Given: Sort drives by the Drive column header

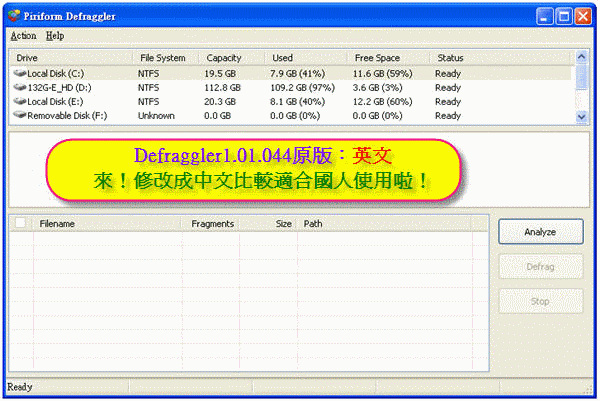Looking at the screenshot, I should [x=70, y=58].
